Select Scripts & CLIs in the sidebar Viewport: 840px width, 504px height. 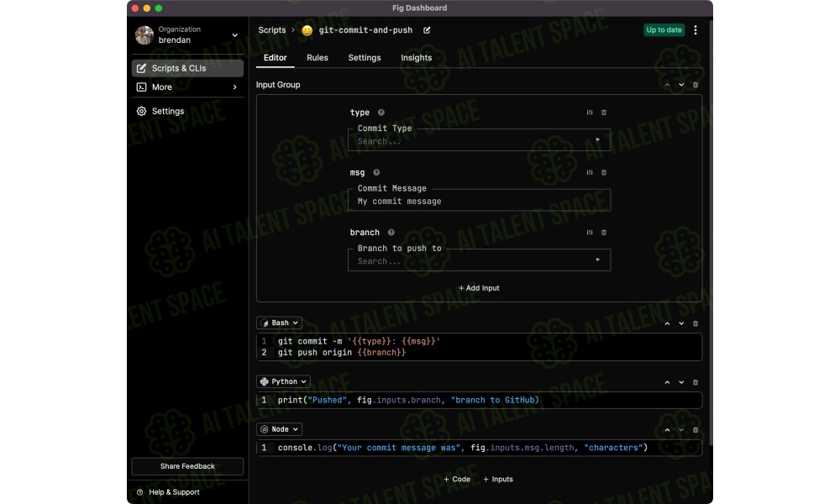(187, 68)
